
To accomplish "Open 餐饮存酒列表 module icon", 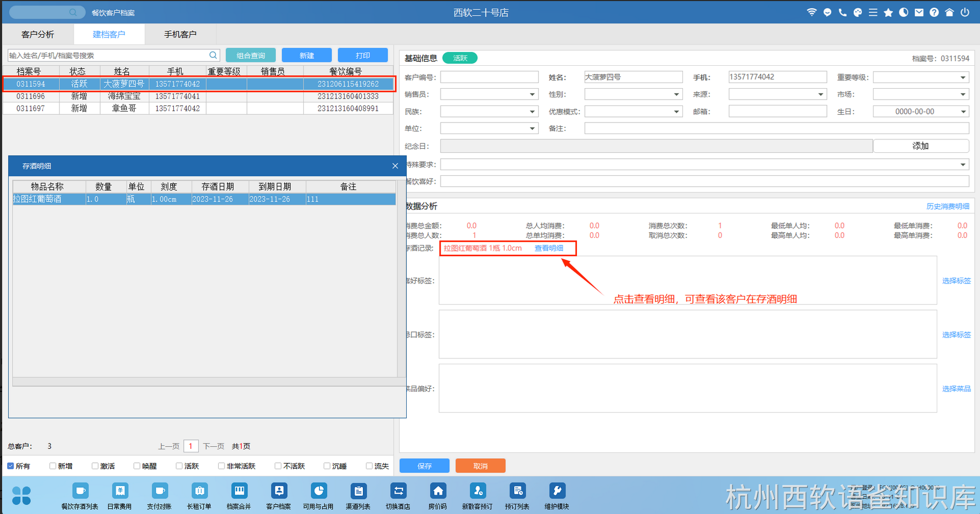I will [80, 491].
